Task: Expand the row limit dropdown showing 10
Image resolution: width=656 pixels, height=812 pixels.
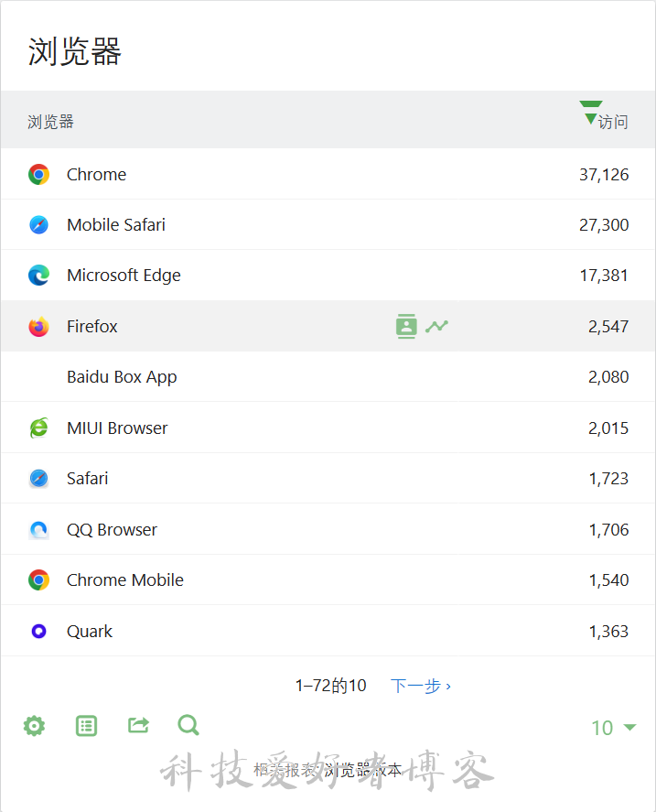Action: (x=614, y=728)
